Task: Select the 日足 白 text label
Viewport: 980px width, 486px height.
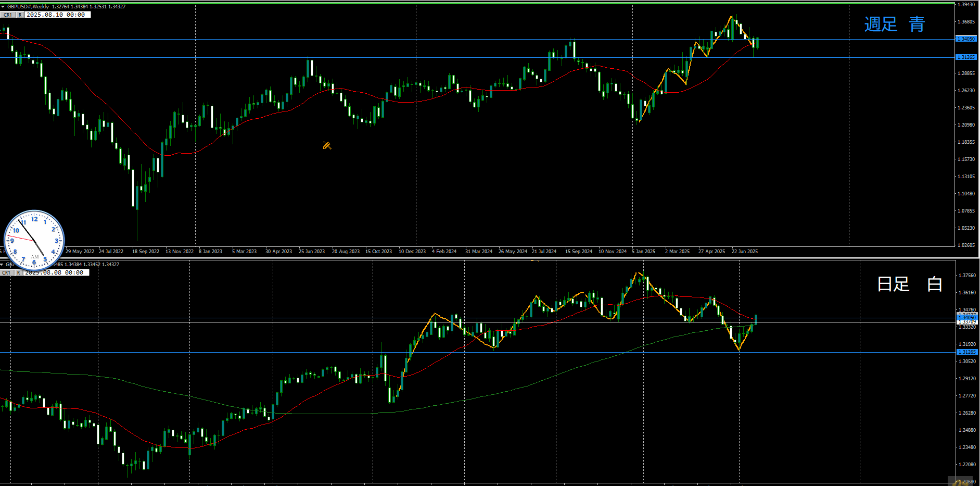Action: [910, 284]
